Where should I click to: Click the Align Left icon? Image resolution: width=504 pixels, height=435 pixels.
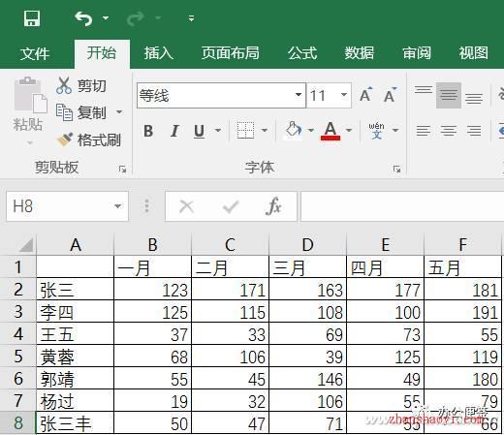coord(424,131)
